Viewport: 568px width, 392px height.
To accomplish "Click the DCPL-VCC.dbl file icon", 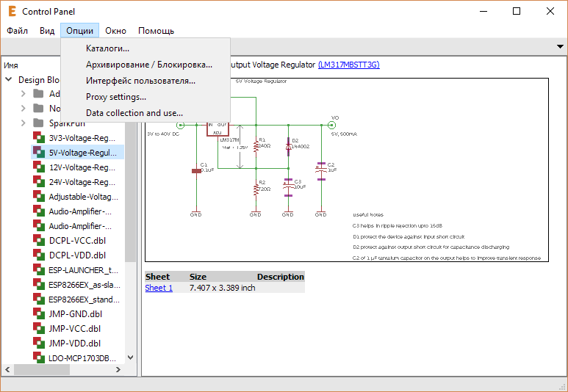I will (39, 240).
